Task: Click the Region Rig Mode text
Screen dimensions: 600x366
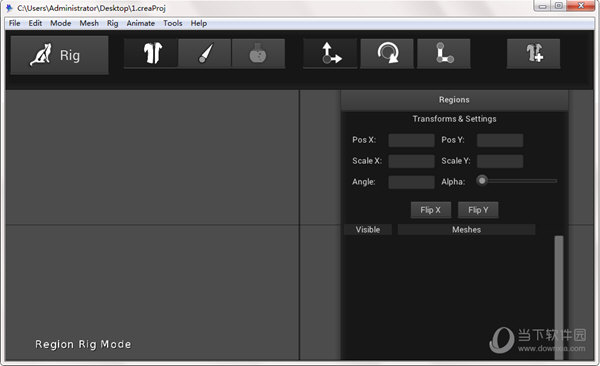Action: pyautogui.click(x=83, y=344)
